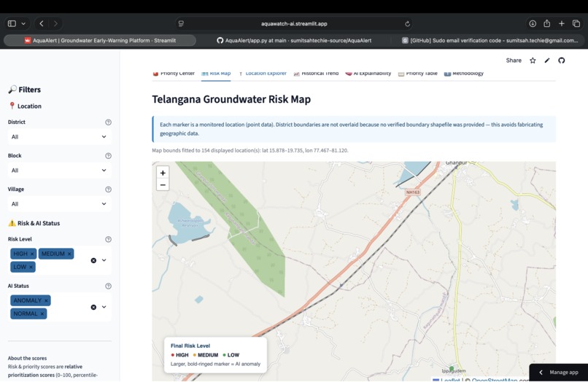The height and width of the screenshot is (382, 588).
Task: Open the Village dropdown
Action: coord(59,204)
